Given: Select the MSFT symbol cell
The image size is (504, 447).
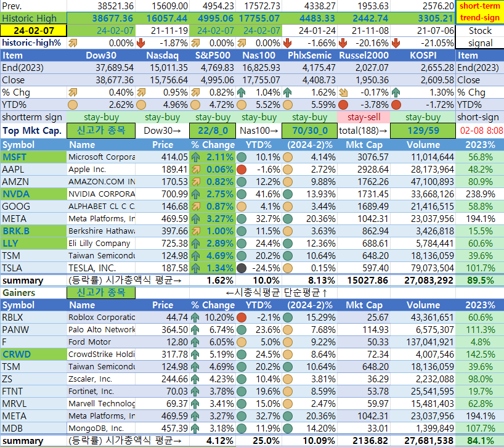Looking at the screenshot, I should point(33,157).
